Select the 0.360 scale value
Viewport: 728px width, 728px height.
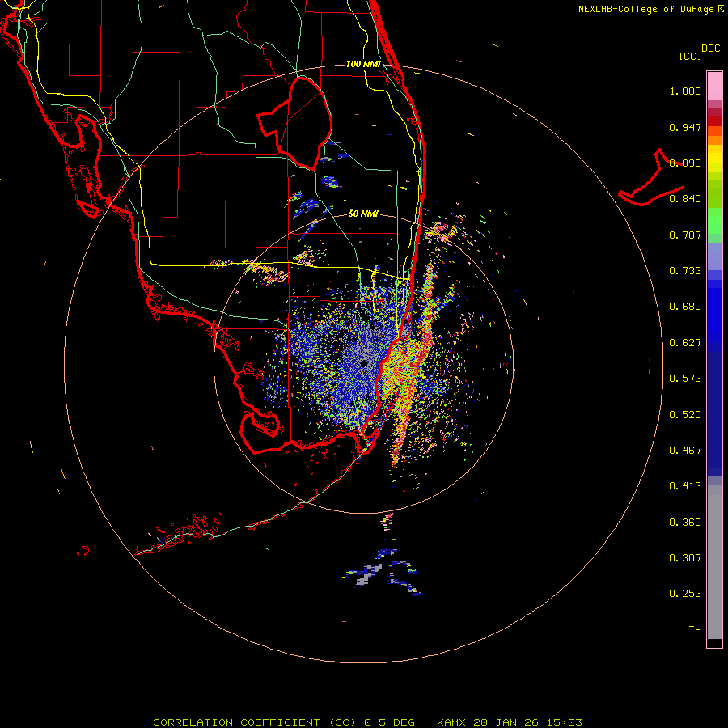tap(685, 523)
